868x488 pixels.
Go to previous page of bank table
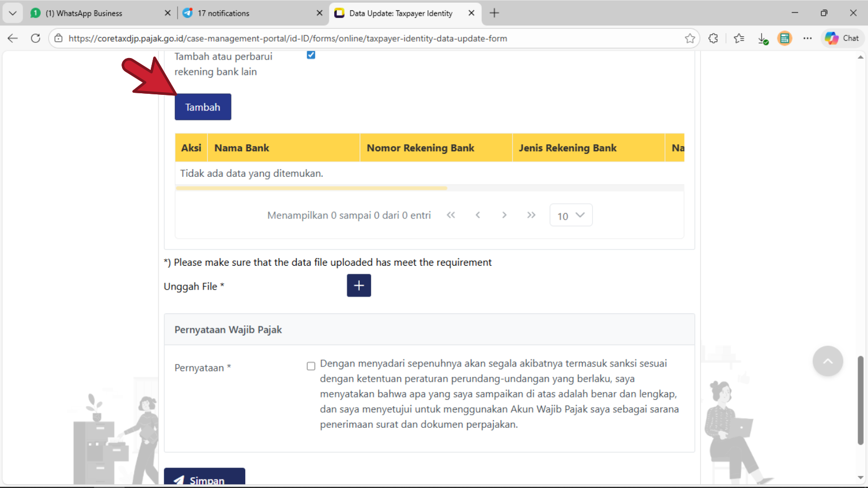coord(477,215)
